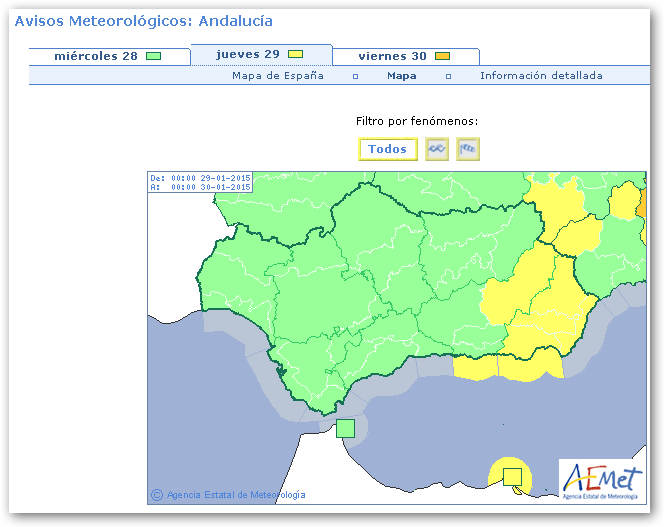This screenshot has width=664, height=527.
Task: Click green warning indicator beside miércoles 28
Action: tap(153, 56)
